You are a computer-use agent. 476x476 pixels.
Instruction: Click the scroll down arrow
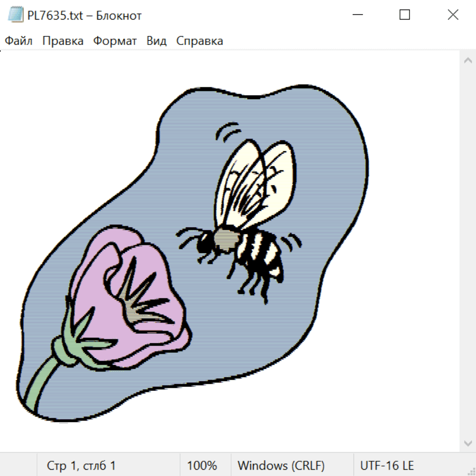[468, 443]
